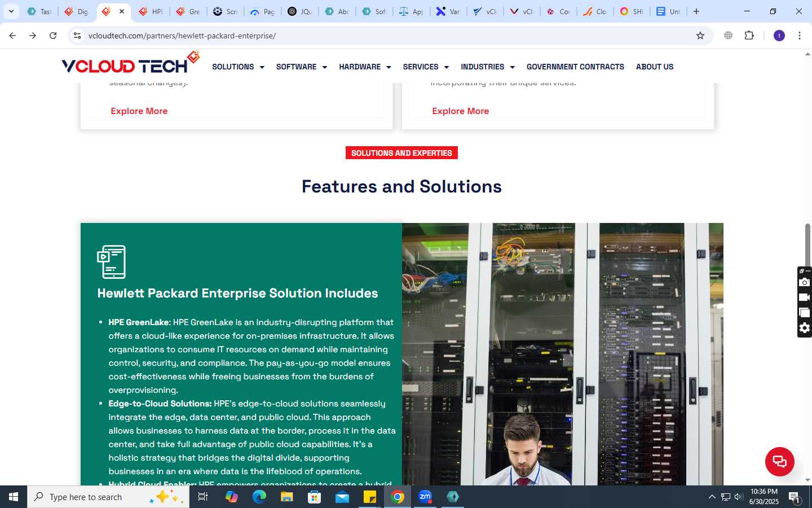This screenshot has height=508, width=812.
Task: Click the browser back arrow
Action: (x=12, y=36)
